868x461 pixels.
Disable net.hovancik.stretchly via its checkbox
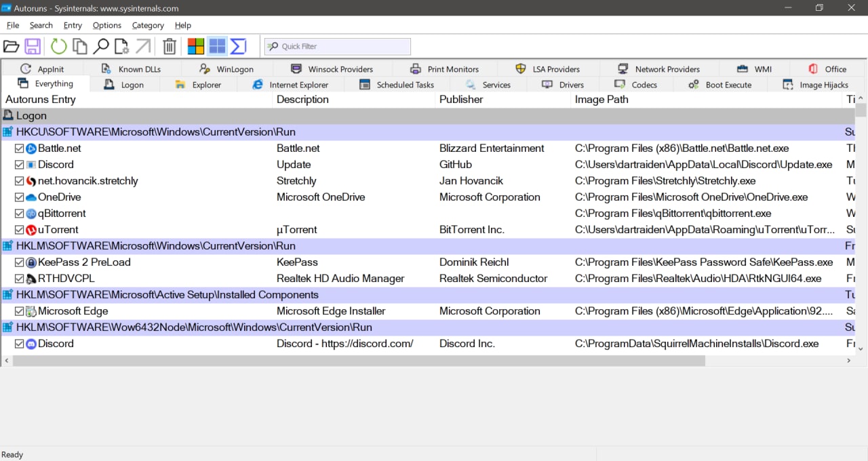(20, 181)
